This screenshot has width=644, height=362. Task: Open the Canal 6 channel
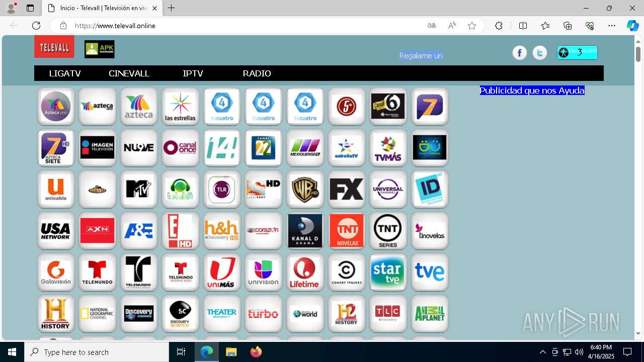pyautogui.click(x=388, y=106)
